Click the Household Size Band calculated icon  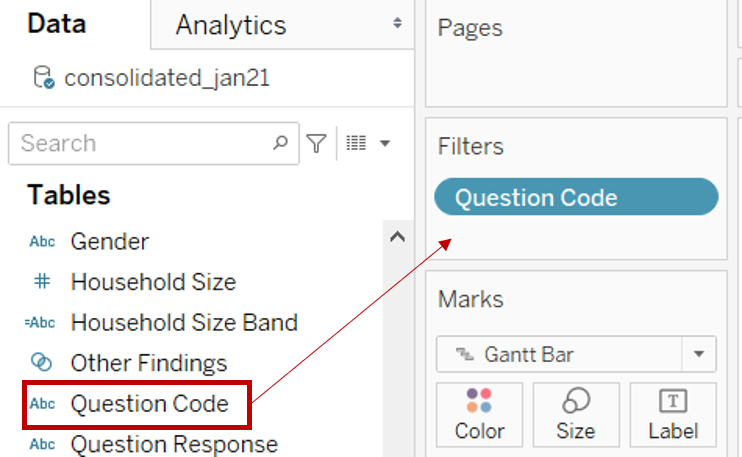(x=40, y=323)
